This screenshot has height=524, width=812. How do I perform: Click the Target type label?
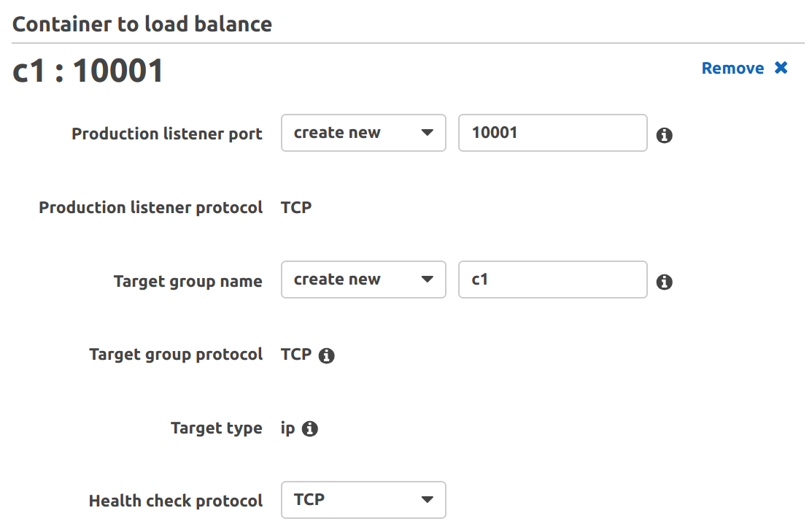pos(217,428)
